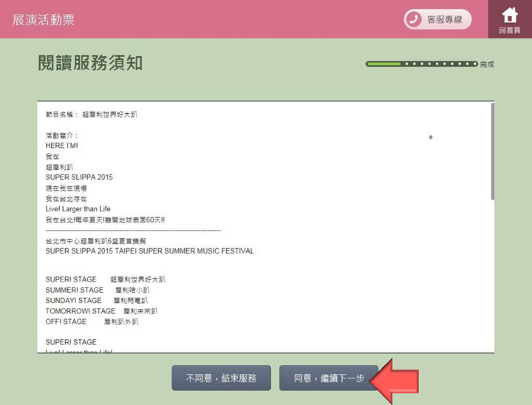The width and height of the screenshot is (532, 405).
Task: Click the 完成 label beside progress bar
Action: click(487, 65)
